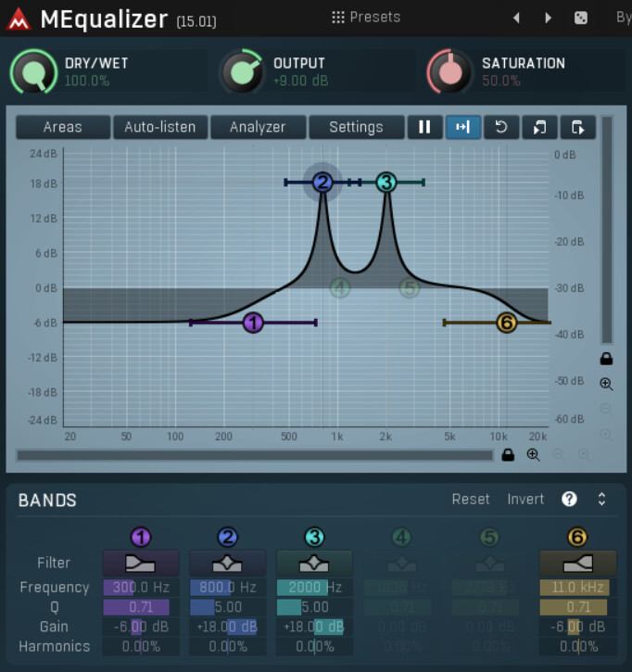Click the paste EQ settings icon

click(x=578, y=127)
